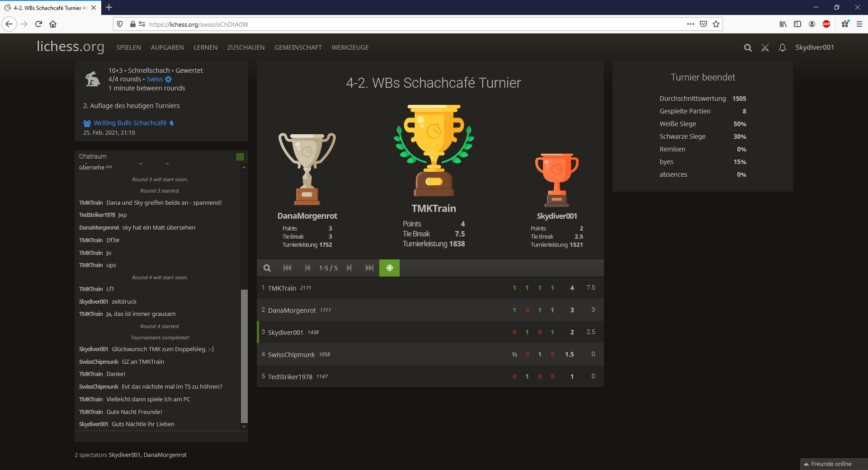Open the GEMEINSCHAFT menu

click(x=298, y=47)
